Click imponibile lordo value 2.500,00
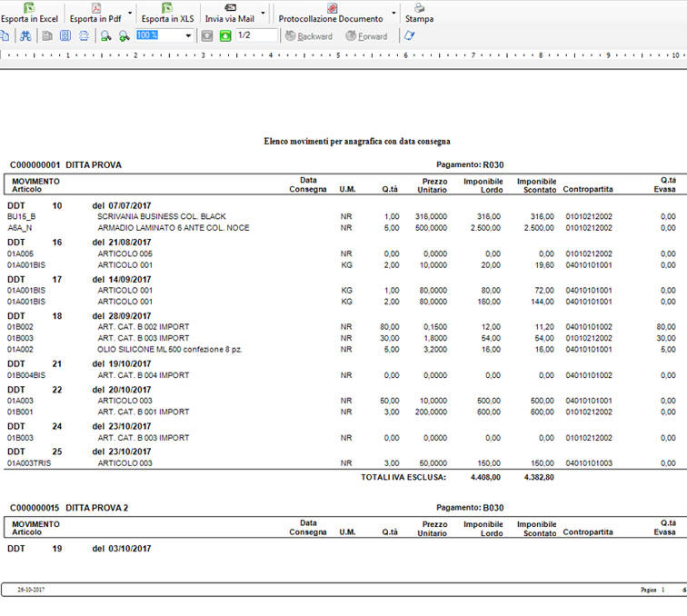 point(485,228)
